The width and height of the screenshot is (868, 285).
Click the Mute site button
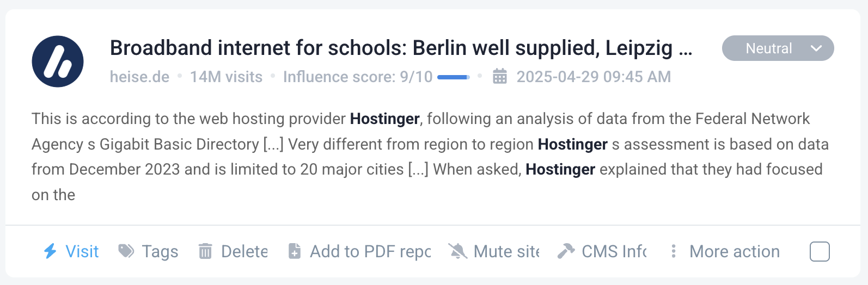click(493, 251)
